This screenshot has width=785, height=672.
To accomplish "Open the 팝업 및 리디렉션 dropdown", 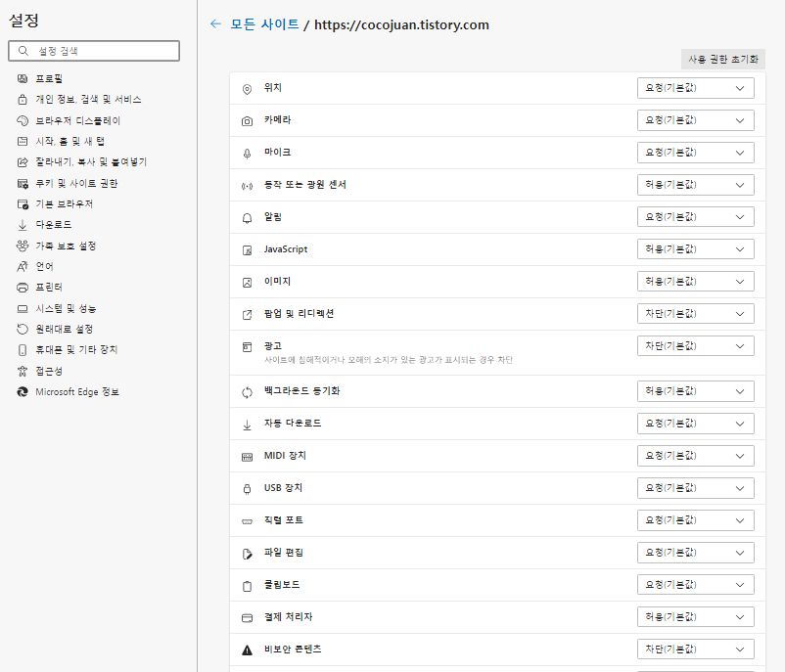I will pos(696,313).
